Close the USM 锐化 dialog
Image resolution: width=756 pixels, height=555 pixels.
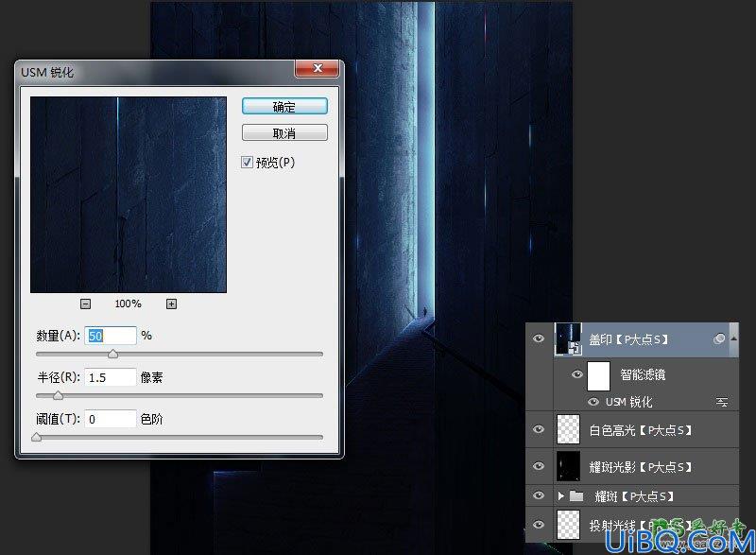[x=317, y=68]
